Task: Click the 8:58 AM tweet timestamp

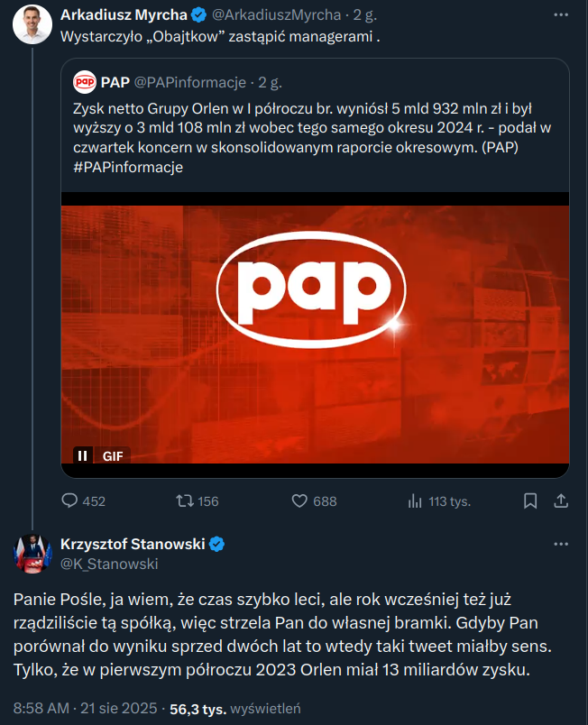Action: (39, 708)
